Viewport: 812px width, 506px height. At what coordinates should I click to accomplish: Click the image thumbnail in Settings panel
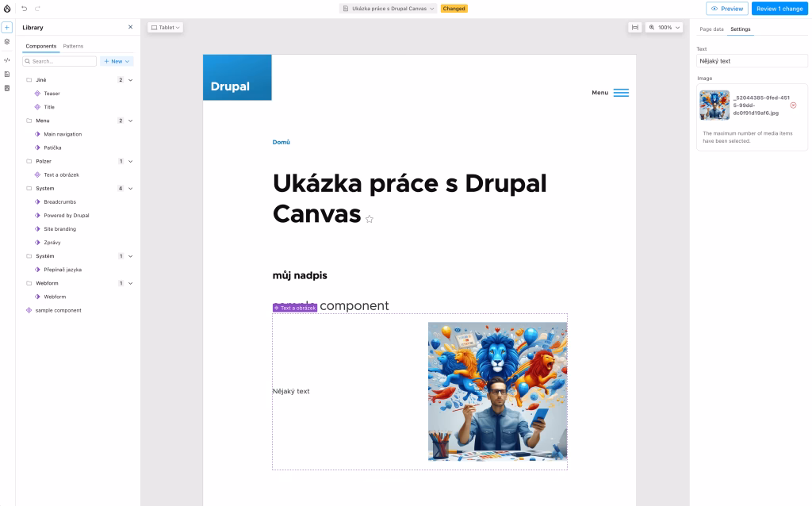tap(714, 105)
